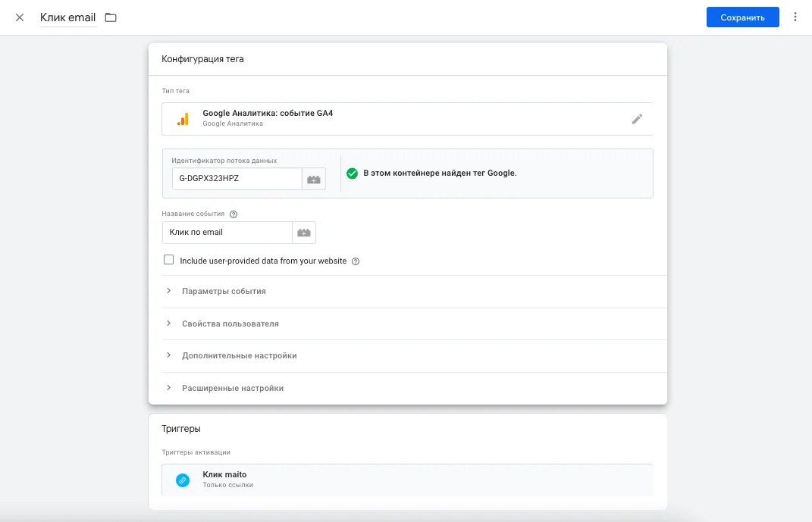Expand Дополнительные настройки section
This screenshot has height=522, width=812.
[239, 355]
